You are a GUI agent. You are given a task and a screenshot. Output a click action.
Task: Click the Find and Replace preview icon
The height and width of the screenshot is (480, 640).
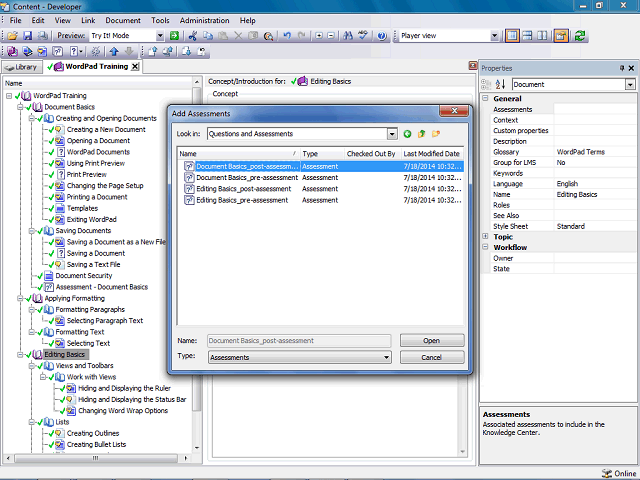click(268, 36)
